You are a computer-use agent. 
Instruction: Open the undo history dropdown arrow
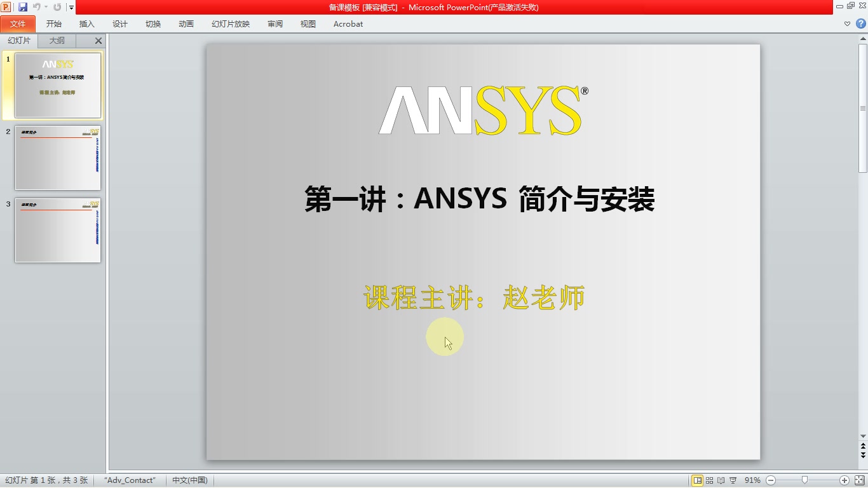coord(46,8)
